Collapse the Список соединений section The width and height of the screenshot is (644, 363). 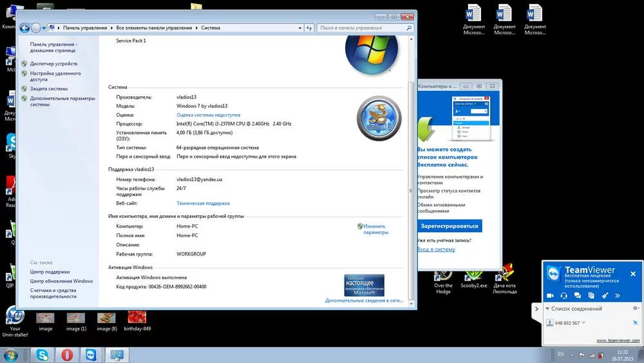pyautogui.click(x=548, y=309)
